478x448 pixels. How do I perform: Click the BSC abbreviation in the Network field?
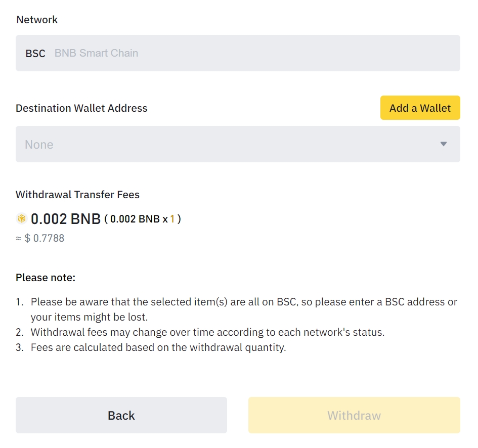tap(35, 54)
